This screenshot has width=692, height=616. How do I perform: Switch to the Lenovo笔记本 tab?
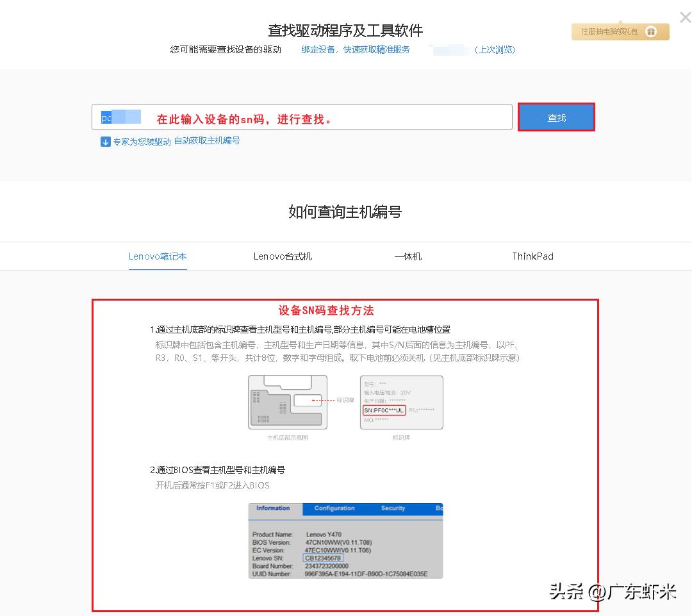click(x=157, y=256)
